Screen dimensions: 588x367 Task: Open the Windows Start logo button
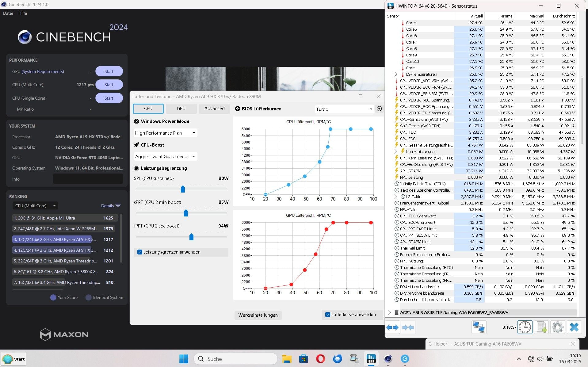[x=184, y=359]
